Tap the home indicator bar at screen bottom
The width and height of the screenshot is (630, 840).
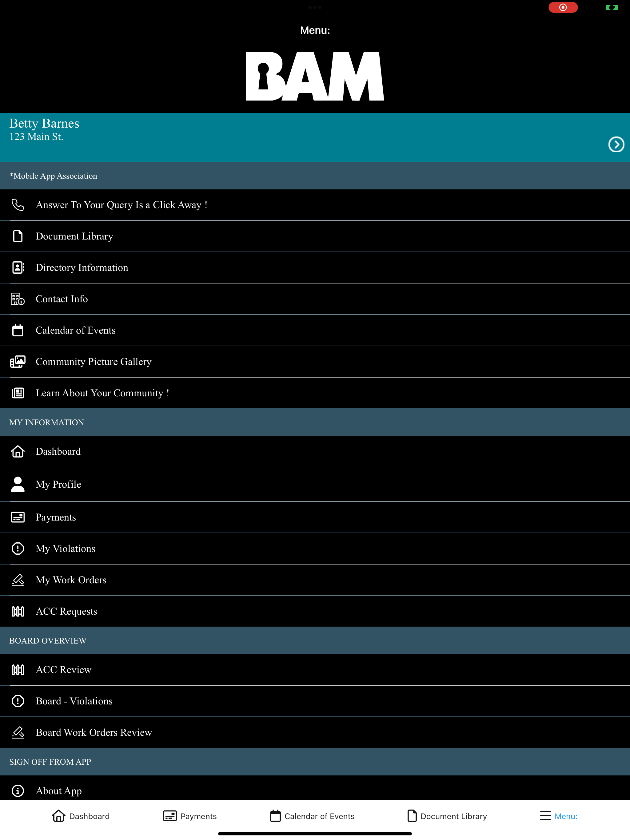[x=315, y=834]
